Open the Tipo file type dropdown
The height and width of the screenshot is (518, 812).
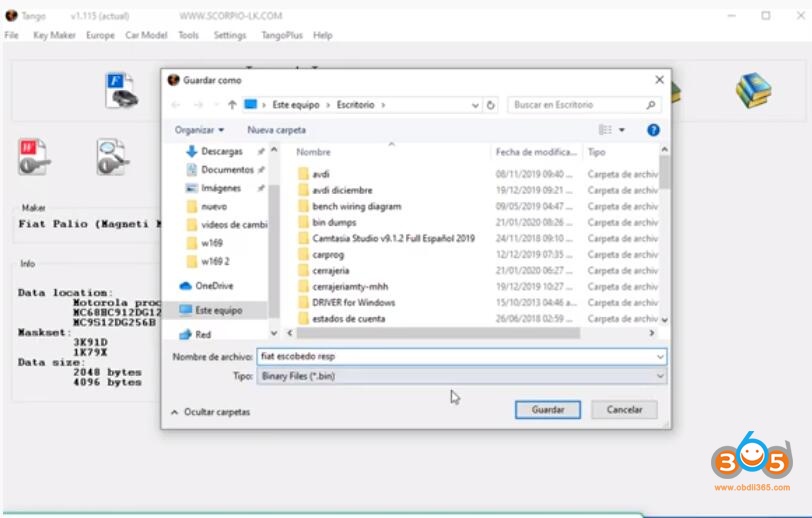tap(660, 376)
